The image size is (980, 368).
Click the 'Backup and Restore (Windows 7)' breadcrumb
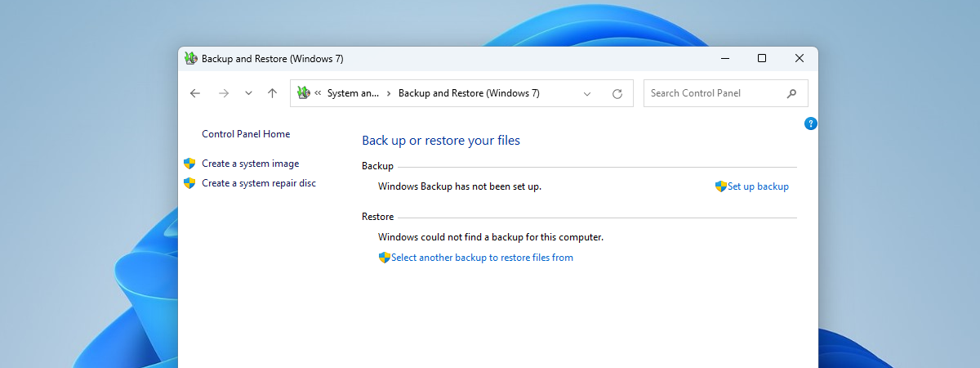pyautogui.click(x=469, y=93)
